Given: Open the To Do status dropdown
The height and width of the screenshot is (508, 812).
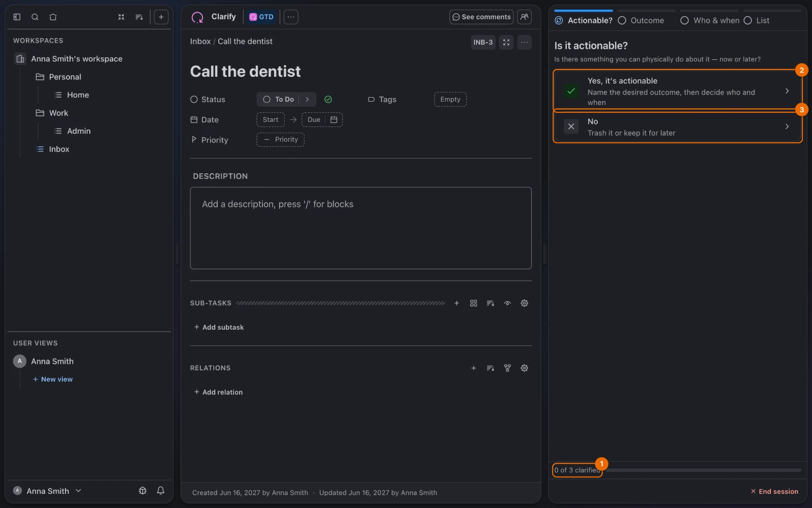Looking at the screenshot, I should pyautogui.click(x=286, y=100).
